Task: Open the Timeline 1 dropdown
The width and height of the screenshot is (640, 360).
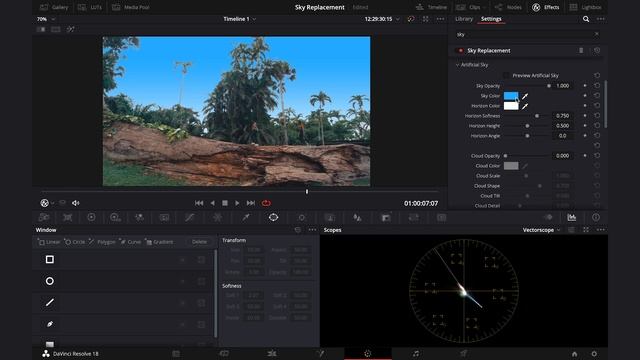Action: pos(240,19)
